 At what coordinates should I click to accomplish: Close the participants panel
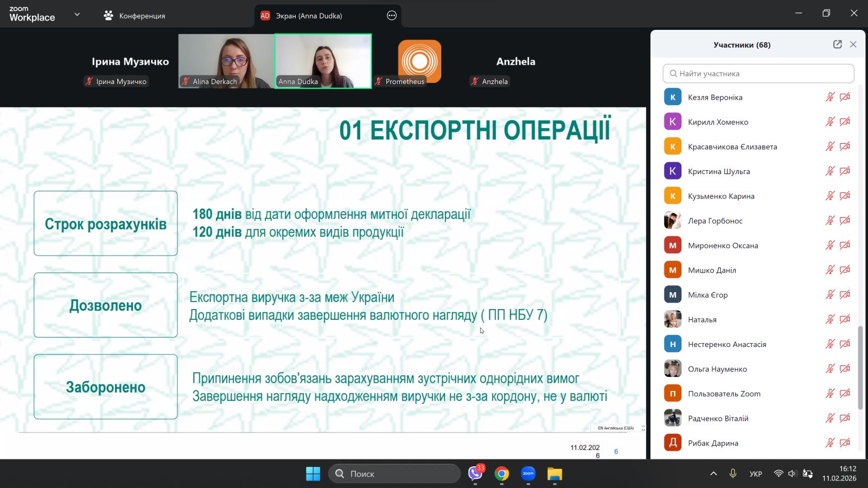click(853, 44)
